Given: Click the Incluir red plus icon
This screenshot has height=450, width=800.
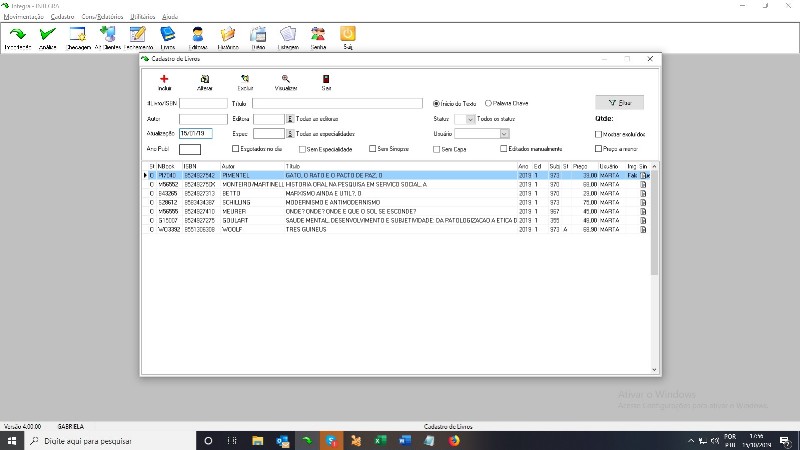Looking at the screenshot, I should point(164,79).
